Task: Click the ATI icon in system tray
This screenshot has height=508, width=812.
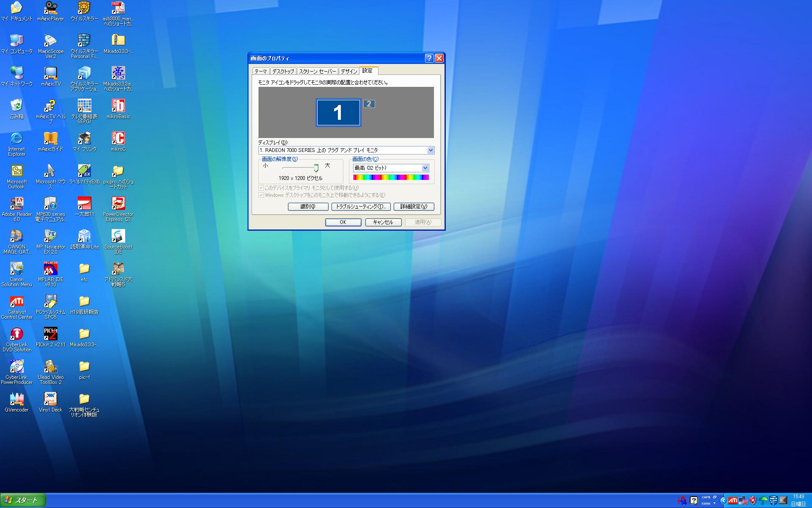Action: point(733,500)
